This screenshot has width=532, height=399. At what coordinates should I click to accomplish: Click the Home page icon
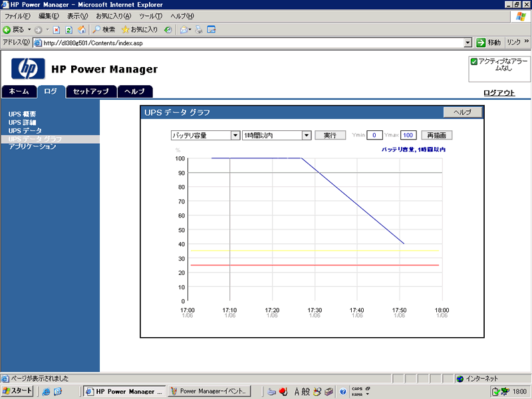(x=81, y=29)
